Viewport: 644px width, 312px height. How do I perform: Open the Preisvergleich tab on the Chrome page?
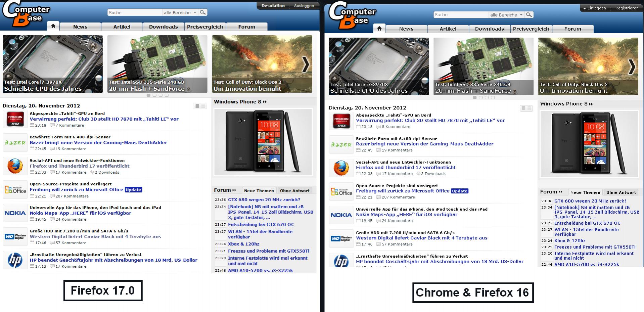pyautogui.click(x=531, y=29)
